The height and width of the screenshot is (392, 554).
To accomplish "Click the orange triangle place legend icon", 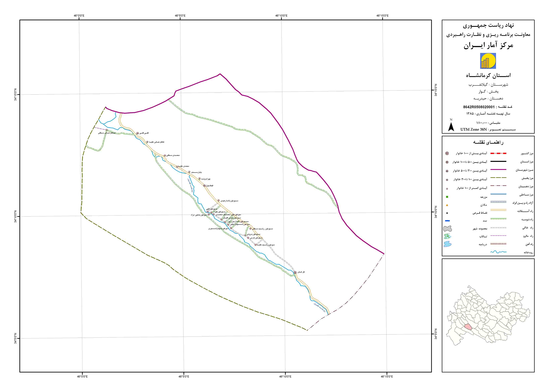I will (x=447, y=205).
